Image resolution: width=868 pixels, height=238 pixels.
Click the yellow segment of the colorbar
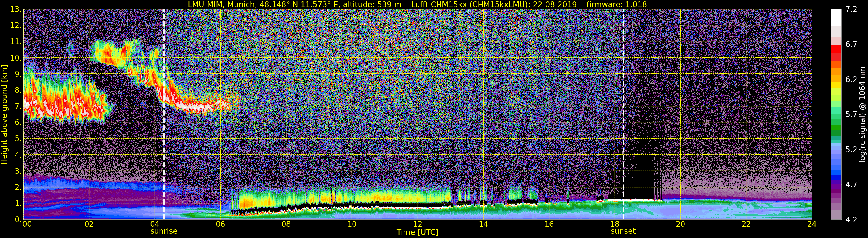click(x=836, y=85)
